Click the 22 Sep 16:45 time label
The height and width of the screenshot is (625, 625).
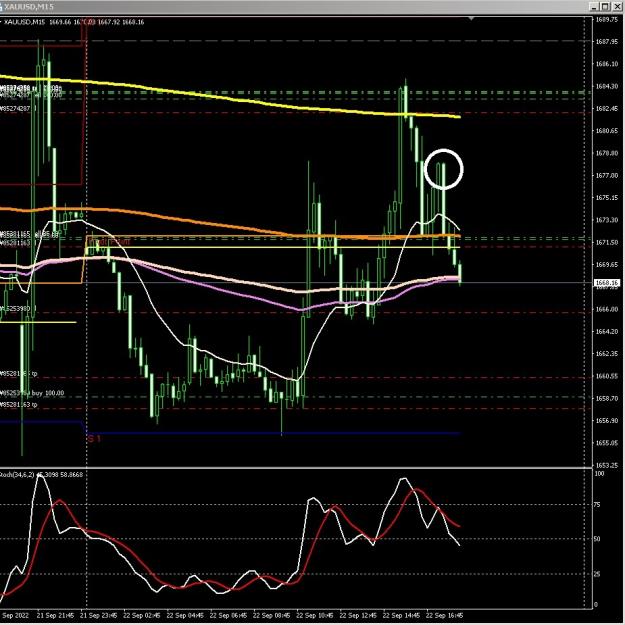point(444,615)
